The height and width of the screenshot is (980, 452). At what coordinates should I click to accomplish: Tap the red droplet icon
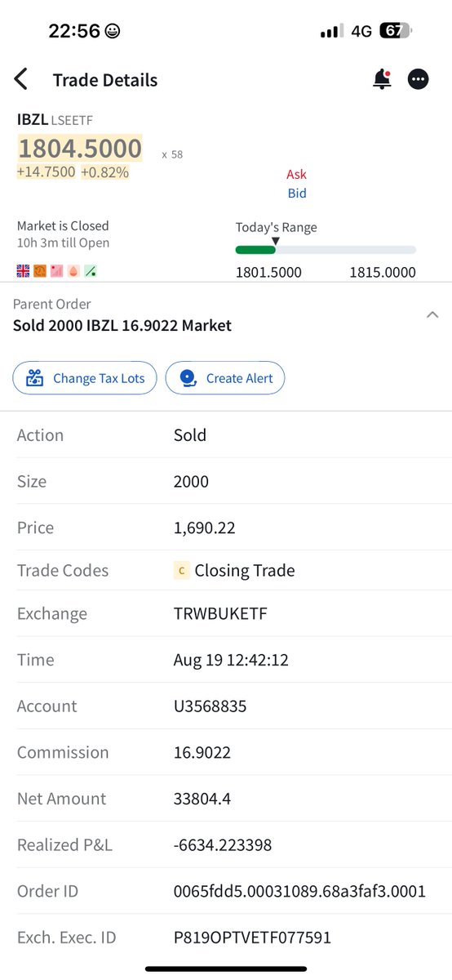click(x=73, y=270)
